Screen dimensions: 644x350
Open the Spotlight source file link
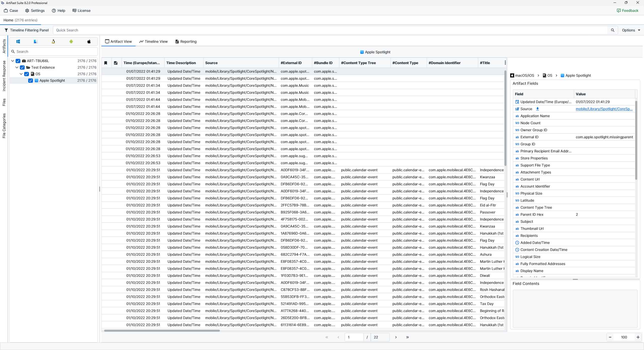click(604, 109)
